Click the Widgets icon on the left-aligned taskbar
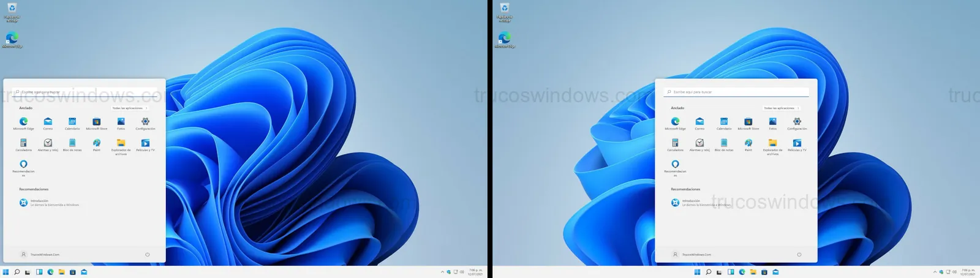This screenshot has width=980, height=278. pos(39,272)
